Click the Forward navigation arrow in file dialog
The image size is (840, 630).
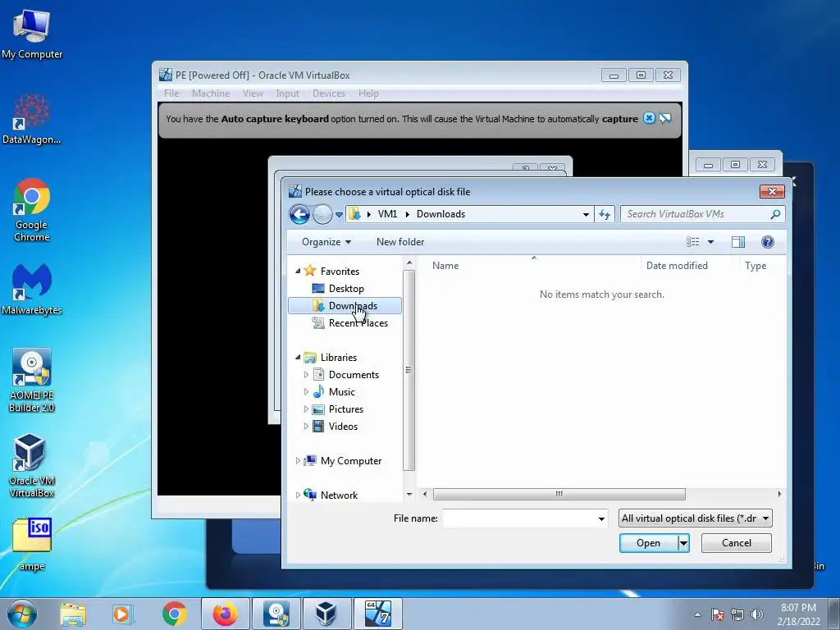(322, 214)
